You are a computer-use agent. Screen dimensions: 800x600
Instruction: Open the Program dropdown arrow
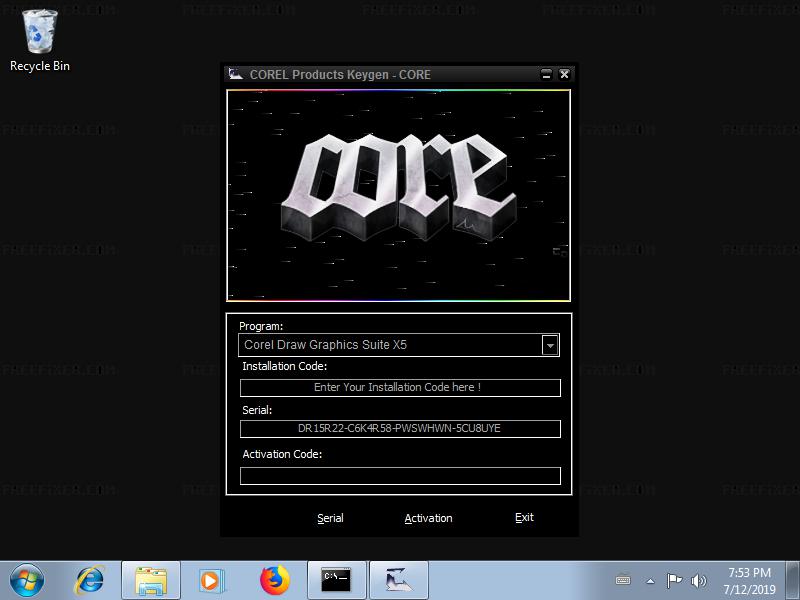[550, 345]
